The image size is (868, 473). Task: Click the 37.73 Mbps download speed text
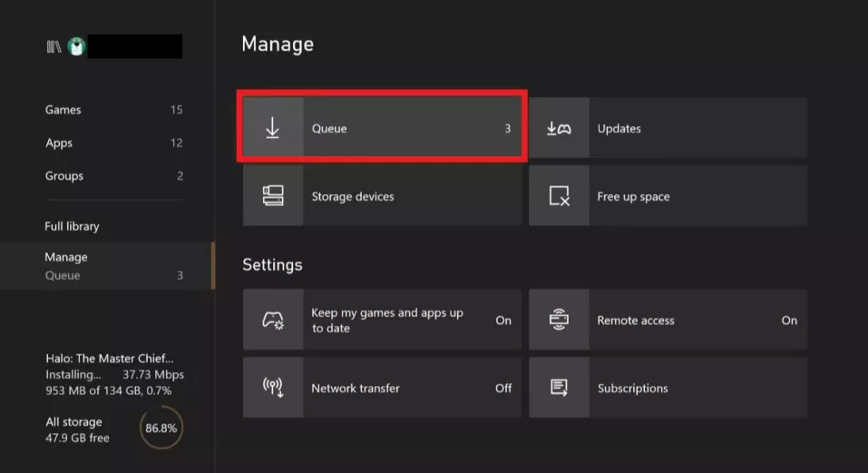click(153, 374)
